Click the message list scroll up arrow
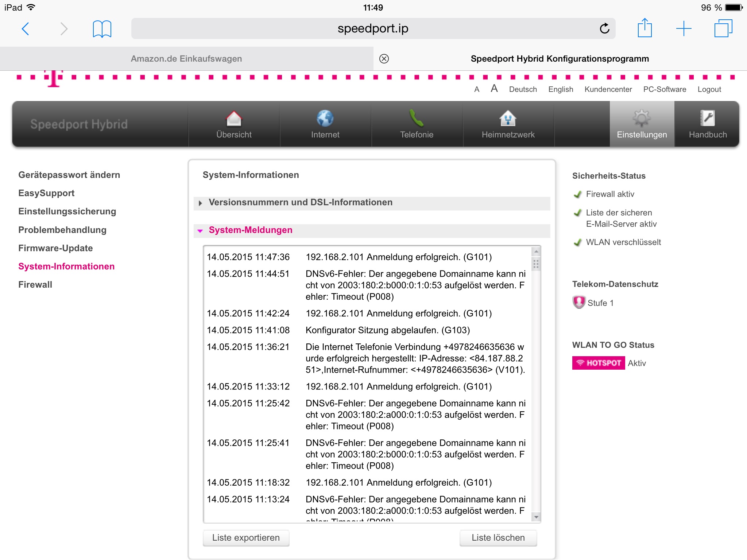 pyautogui.click(x=536, y=252)
